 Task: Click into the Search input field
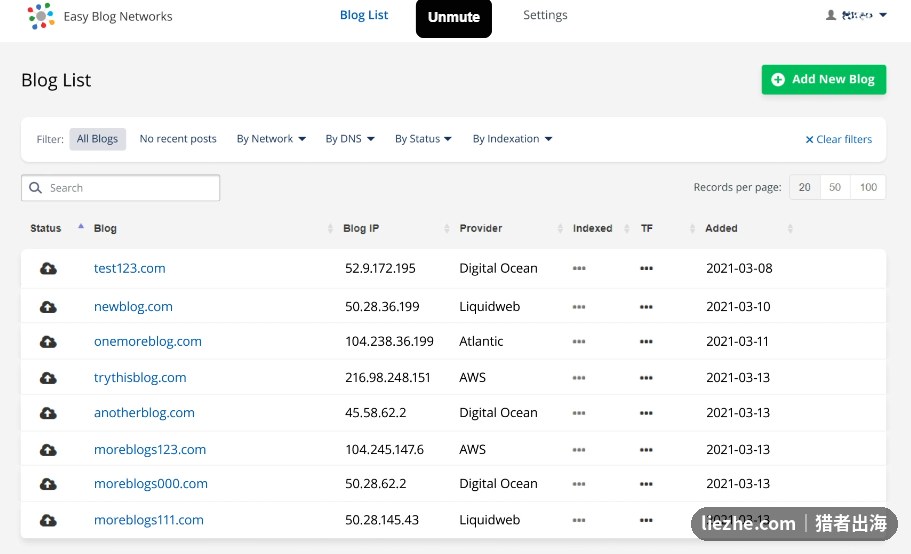coord(120,188)
